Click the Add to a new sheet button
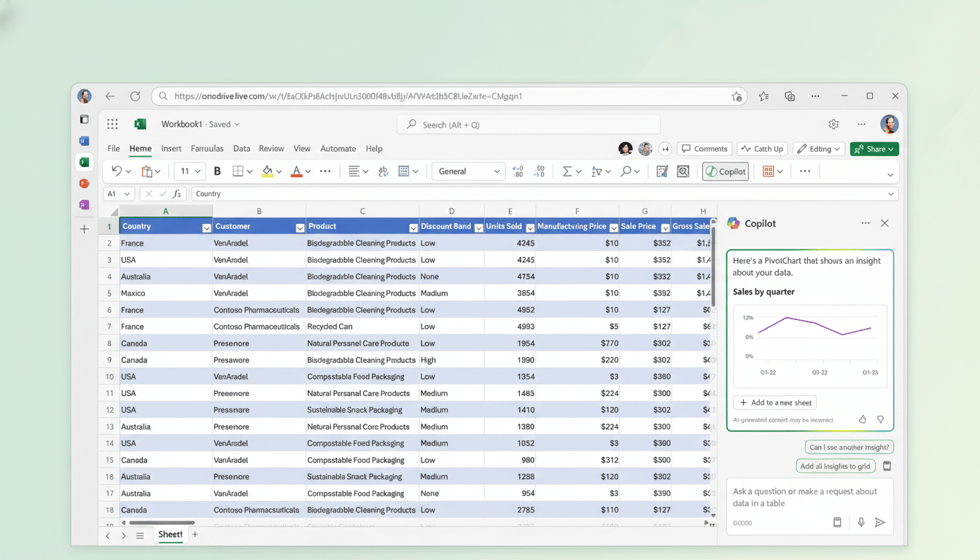The width and height of the screenshot is (980, 560). click(x=775, y=402)
